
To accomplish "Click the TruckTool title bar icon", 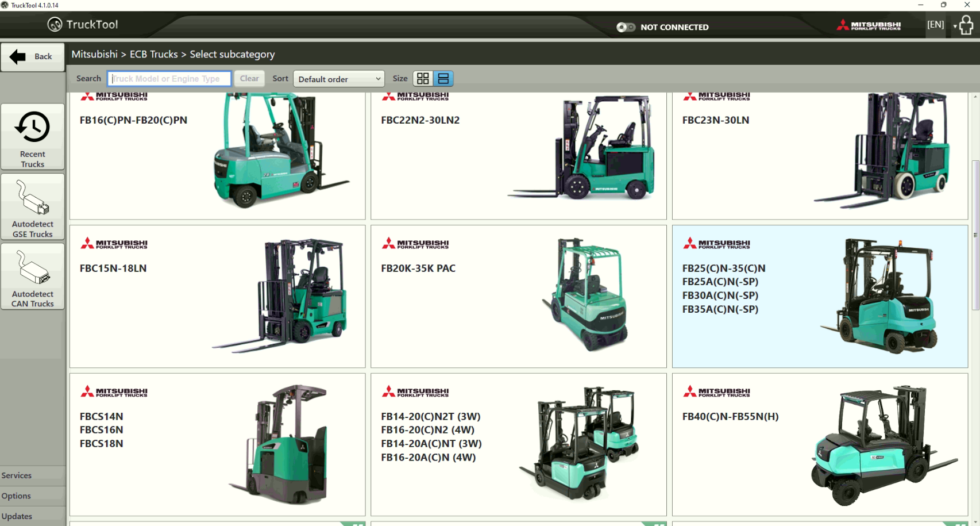I will pyautogui.click(x=5, y=5).
